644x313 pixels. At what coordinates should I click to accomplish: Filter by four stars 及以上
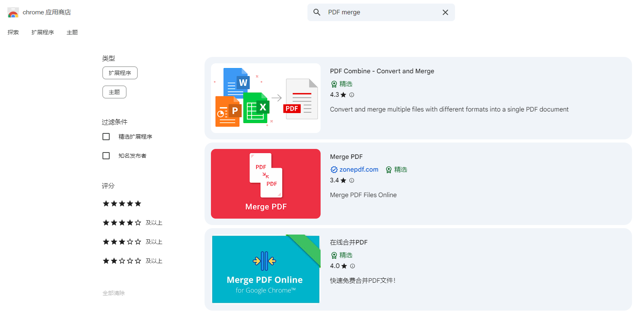pos(132,223)
